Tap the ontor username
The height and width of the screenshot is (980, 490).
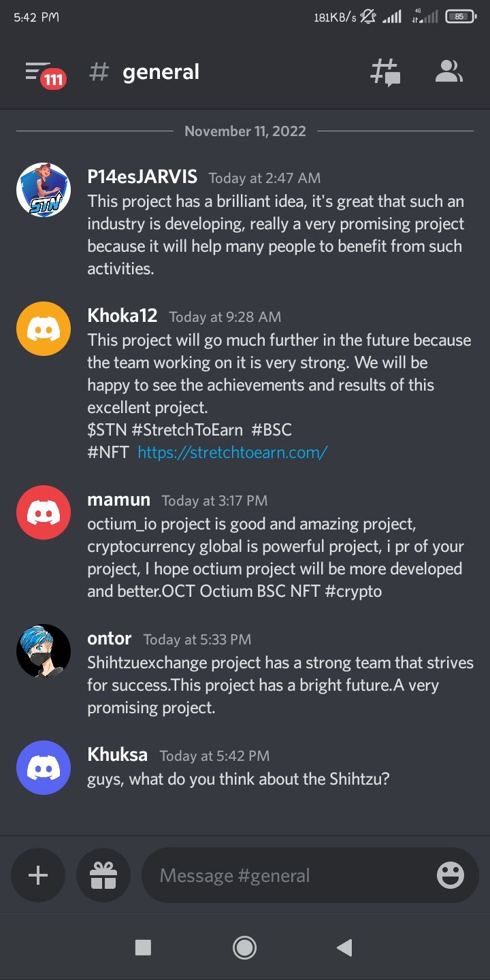pos(110,638)
